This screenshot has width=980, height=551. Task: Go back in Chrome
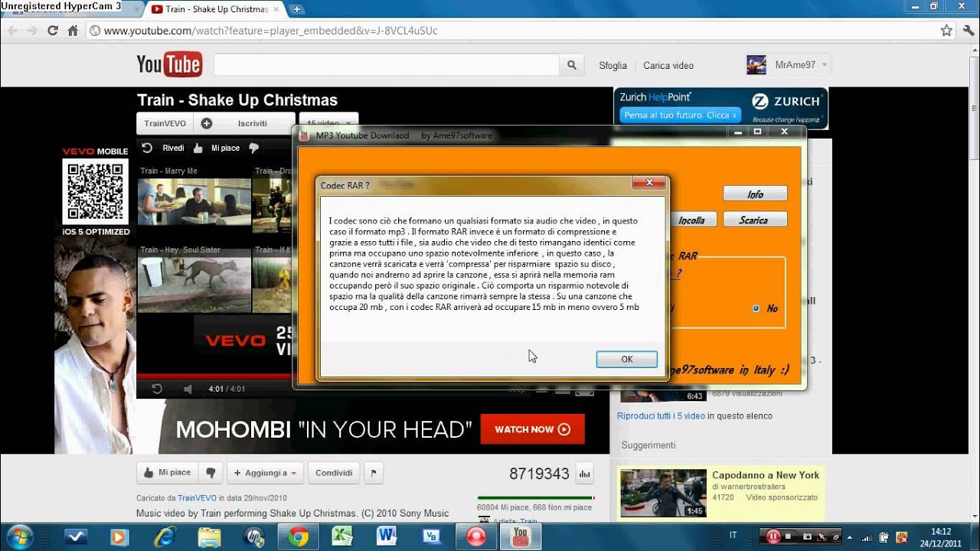12,31
